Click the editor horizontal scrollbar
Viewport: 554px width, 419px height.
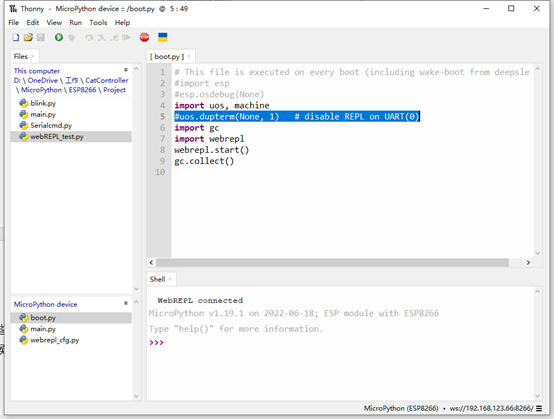coord(332,262)
